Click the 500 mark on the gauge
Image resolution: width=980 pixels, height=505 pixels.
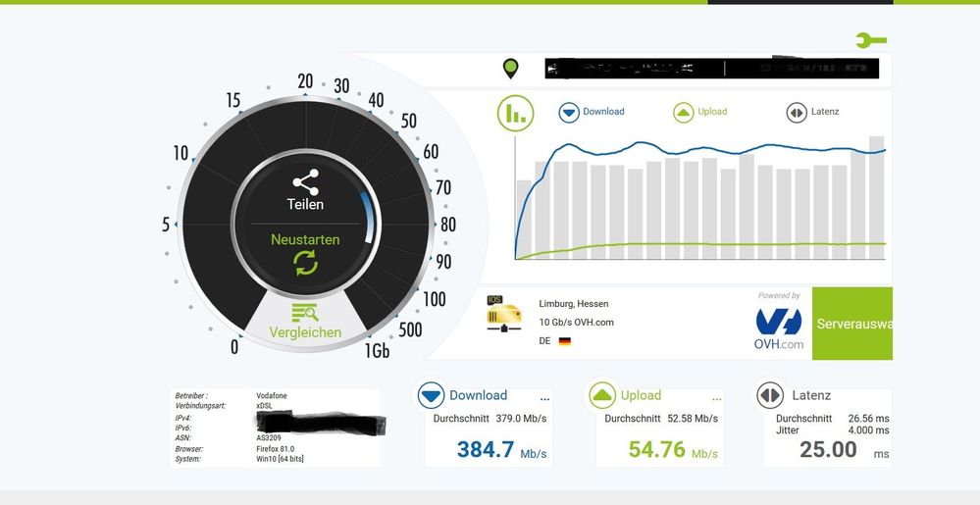click(410, 329)
